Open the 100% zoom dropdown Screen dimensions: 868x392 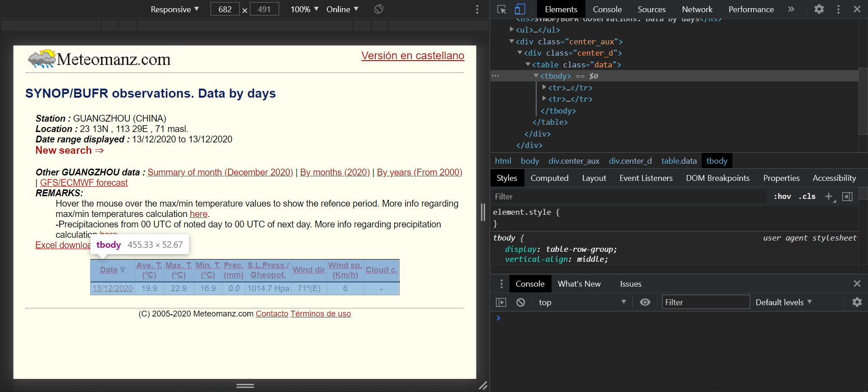[x=305, y=9]
